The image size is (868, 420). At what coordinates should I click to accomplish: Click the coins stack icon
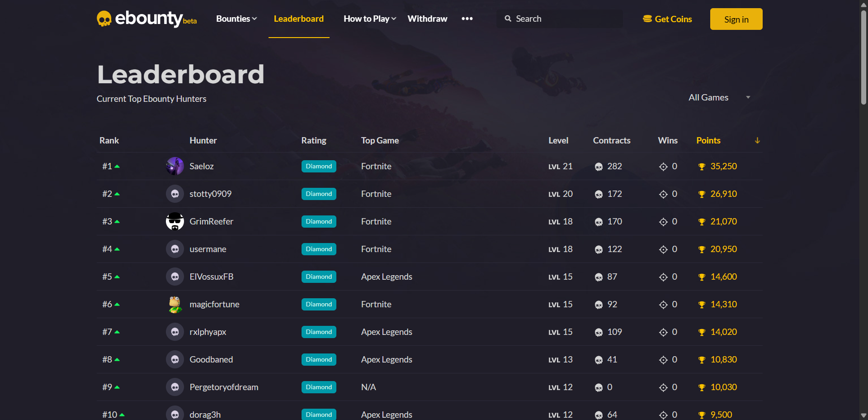click(x=647, y=19)
